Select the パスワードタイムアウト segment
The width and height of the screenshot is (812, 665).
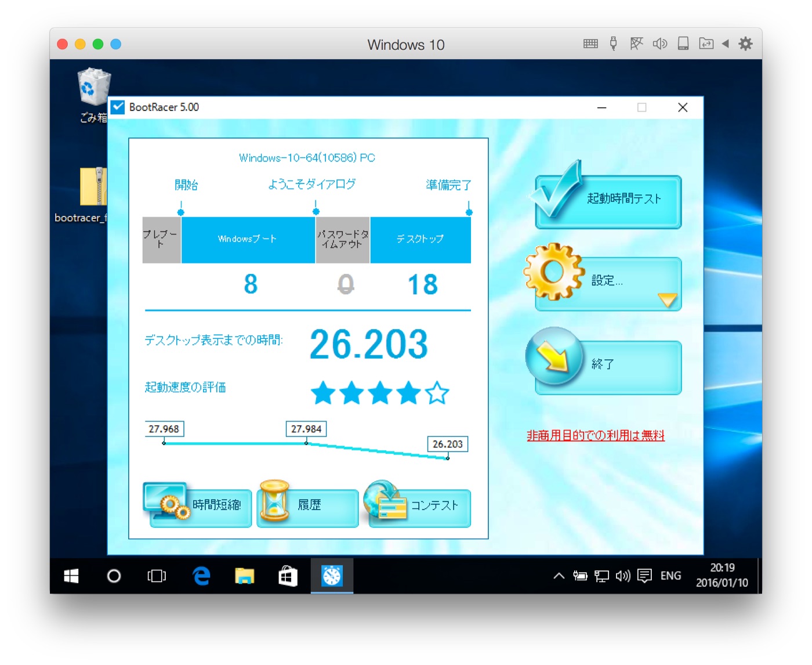pos(343,240)
